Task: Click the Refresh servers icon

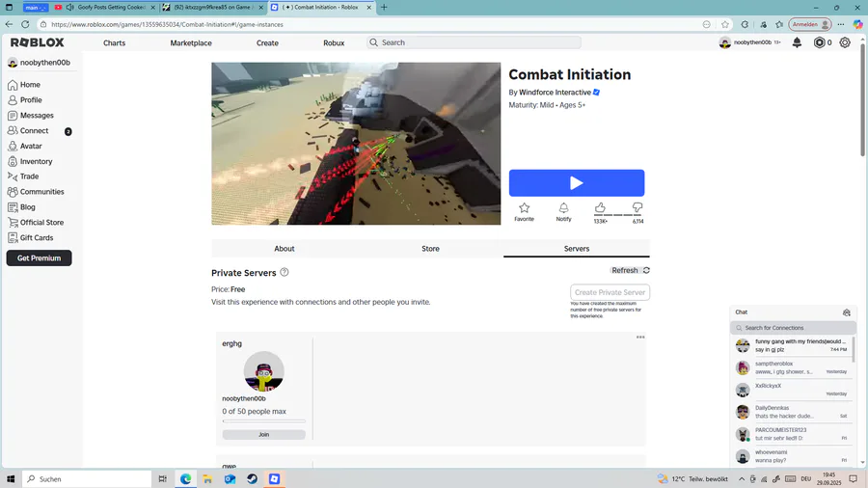Action: tap(646, 270)
